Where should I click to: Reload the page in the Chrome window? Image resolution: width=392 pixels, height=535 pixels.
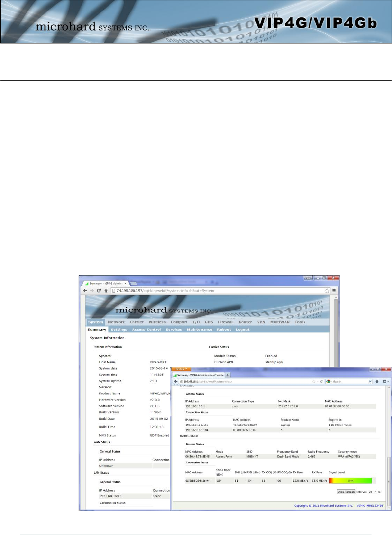pyautogui.click(x=99, y=291)
